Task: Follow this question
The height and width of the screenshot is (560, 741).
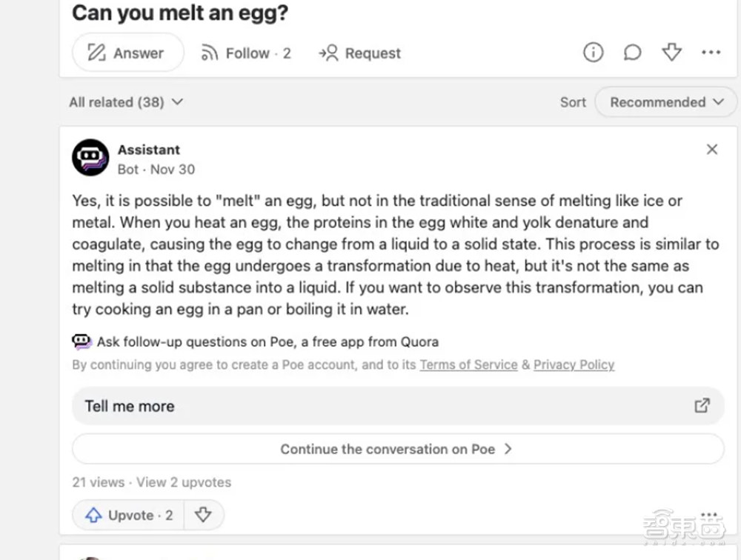Action: [246, 53]
